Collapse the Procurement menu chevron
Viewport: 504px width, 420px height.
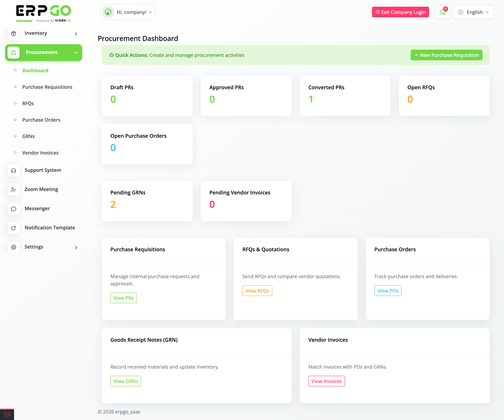pyautogui.click(x=76, y=53)
